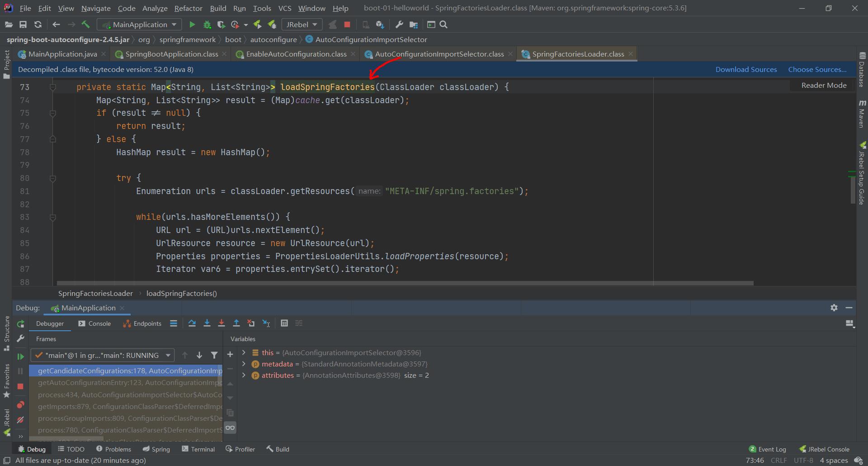The height and width of the screenshot is (466, 868).
Task: Open the Problems tool window button
Action: click(113, 449)
